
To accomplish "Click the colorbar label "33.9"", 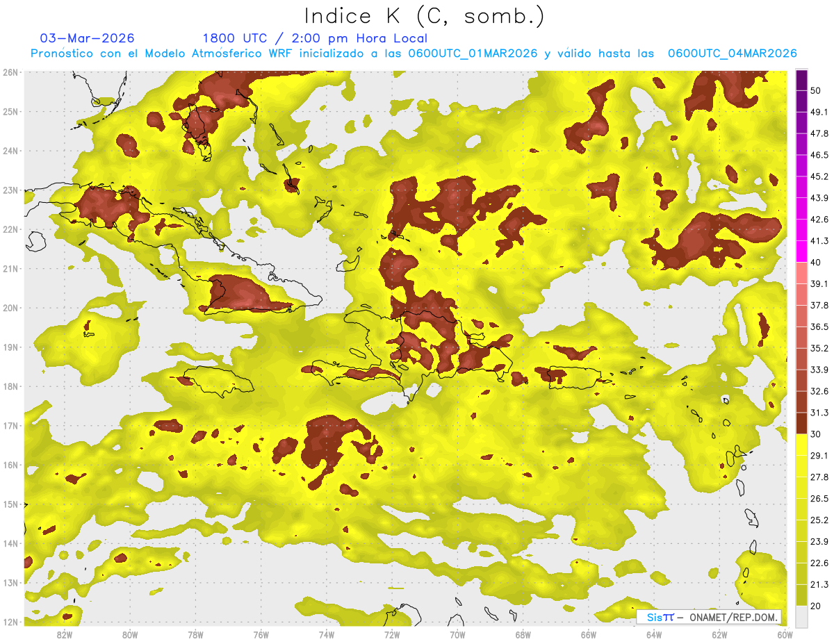I will click(x=819, y=370).
